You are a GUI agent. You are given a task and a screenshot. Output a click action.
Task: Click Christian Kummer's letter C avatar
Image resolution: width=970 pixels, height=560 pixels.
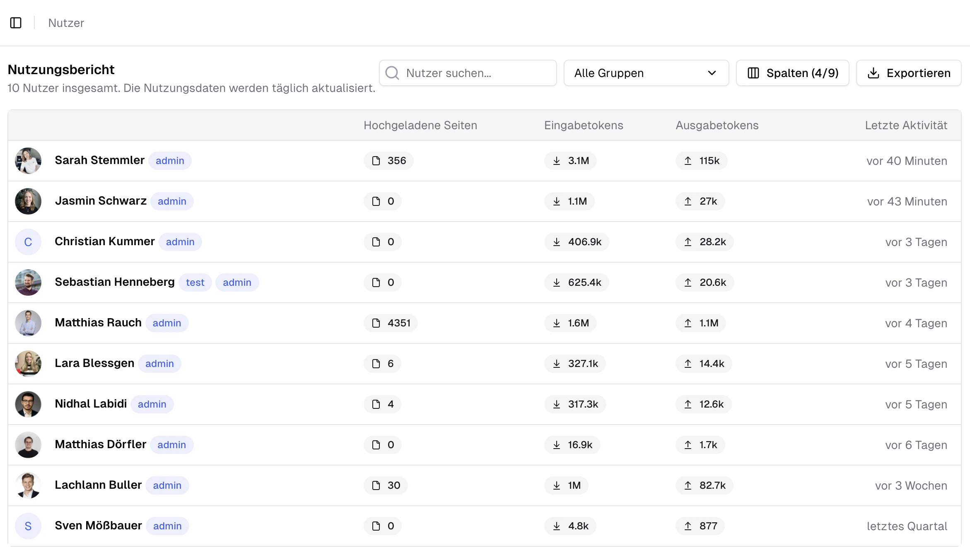click(28, 242)
